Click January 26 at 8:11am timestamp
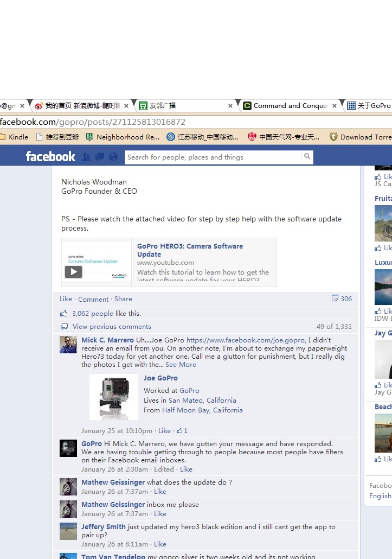 pos(114,544)
